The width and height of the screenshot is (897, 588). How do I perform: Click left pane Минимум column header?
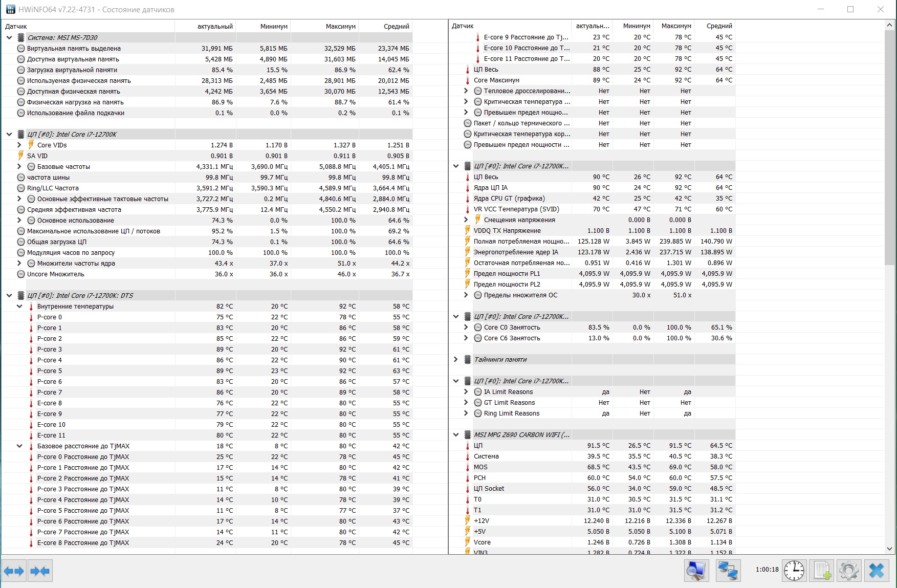tap(264, 26)
